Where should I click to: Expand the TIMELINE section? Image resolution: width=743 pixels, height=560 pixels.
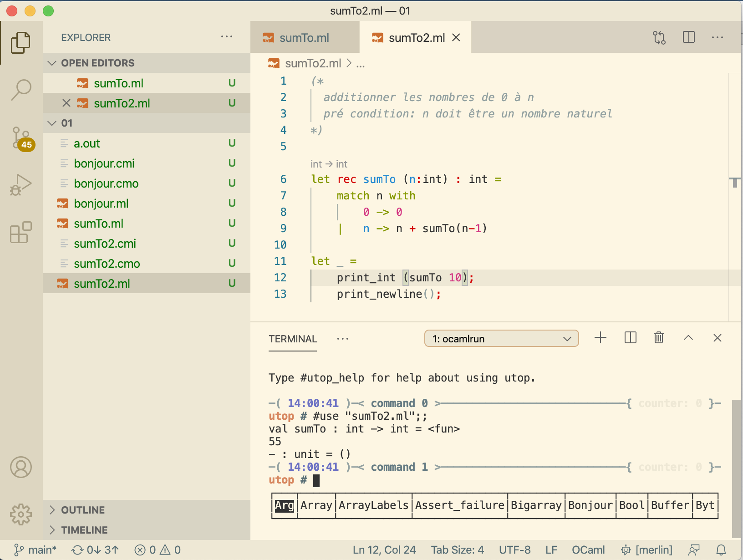click(x=147, y=530)
